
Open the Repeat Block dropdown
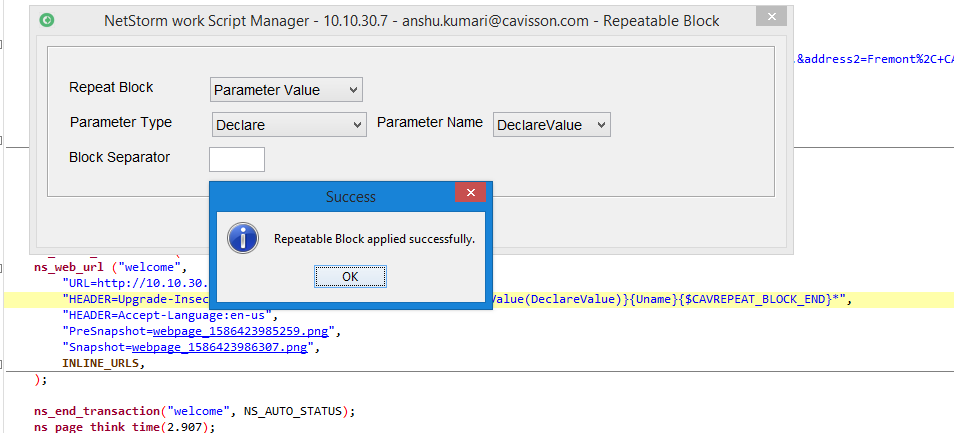(x=286, y=90)
